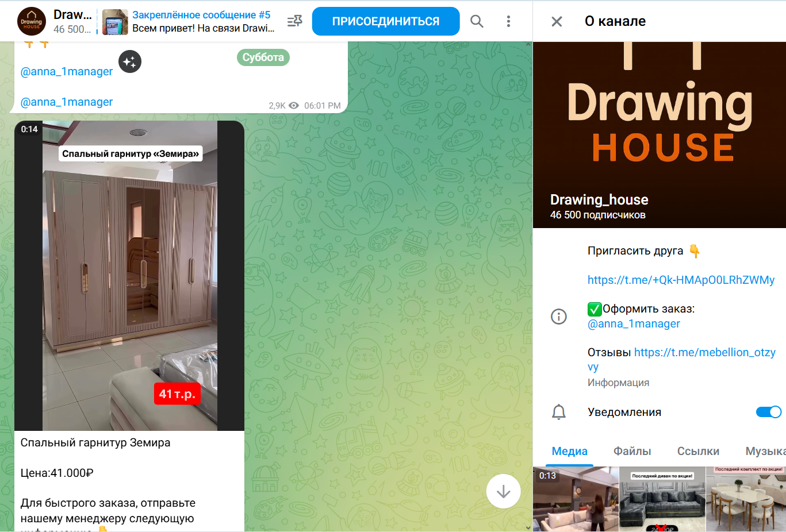Switch to the Музыка tab

pyautogui.click(x=765, y=452)
